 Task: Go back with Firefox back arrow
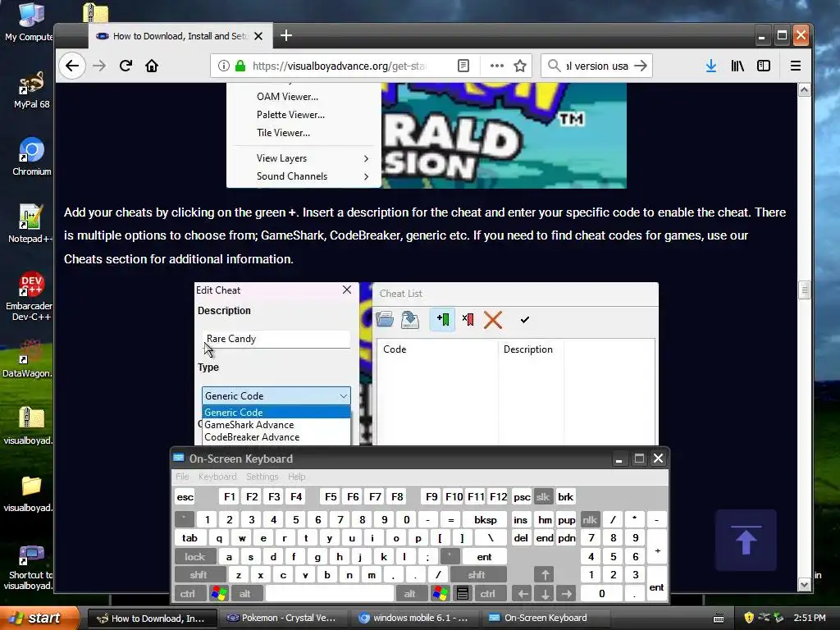(x=72, y=66)
